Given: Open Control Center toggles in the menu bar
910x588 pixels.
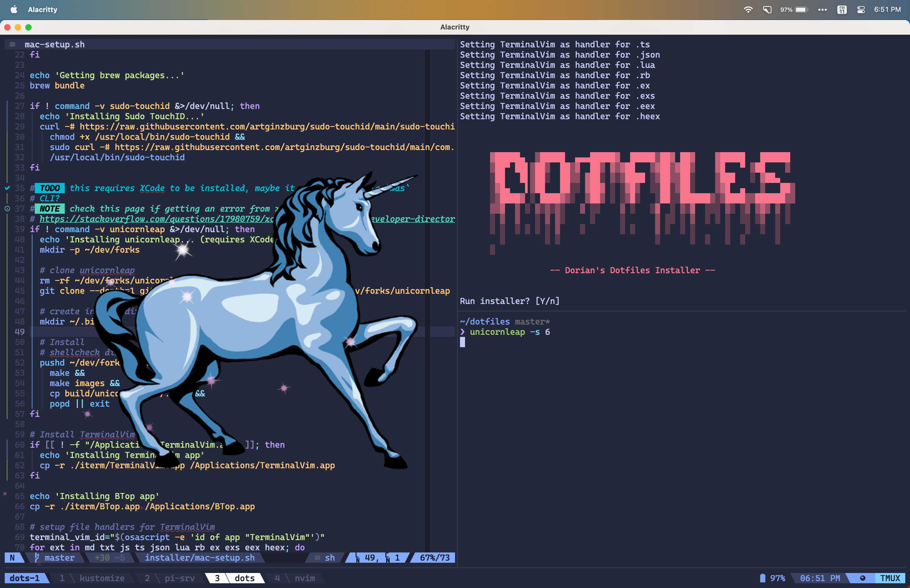Looking at the screenshot, I should pyautogui.click(x=861, y=9).
